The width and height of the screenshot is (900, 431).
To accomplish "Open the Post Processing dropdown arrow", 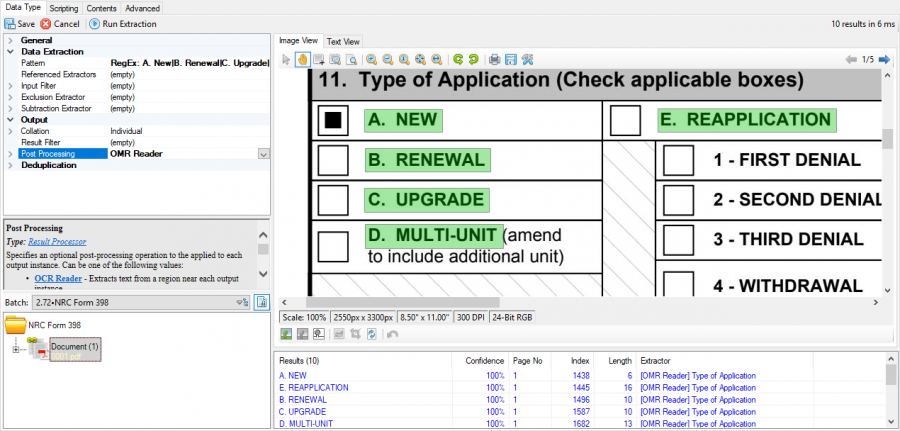I will click(264, 154).
